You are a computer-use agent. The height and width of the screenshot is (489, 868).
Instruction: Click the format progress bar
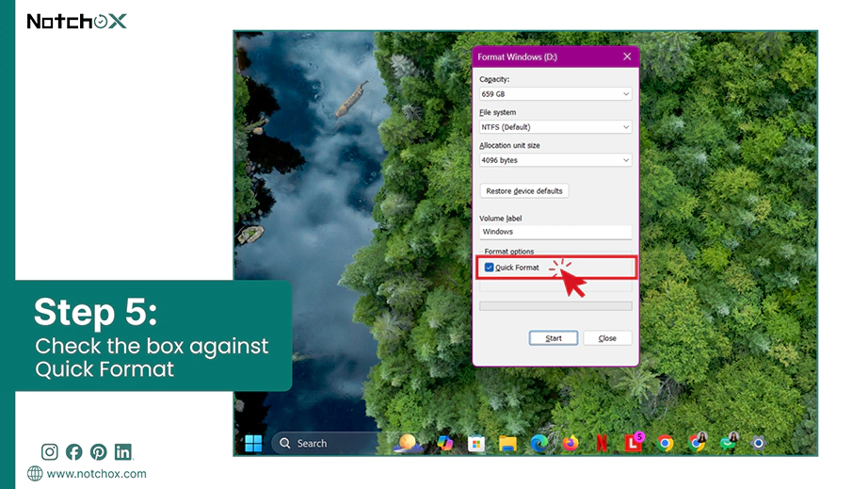point(555,306)
